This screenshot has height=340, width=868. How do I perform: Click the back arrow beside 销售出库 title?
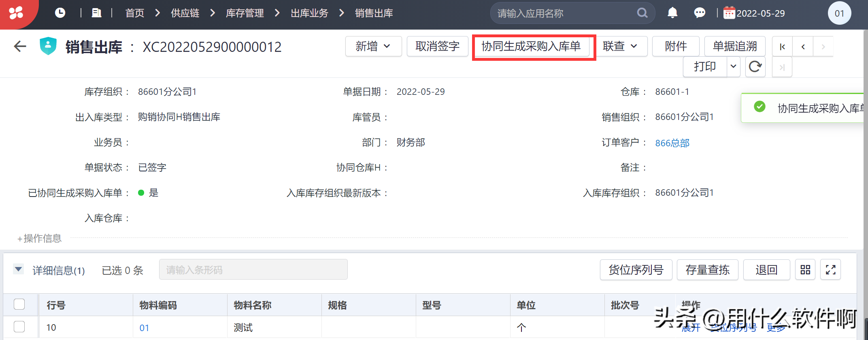click(20, 47)
